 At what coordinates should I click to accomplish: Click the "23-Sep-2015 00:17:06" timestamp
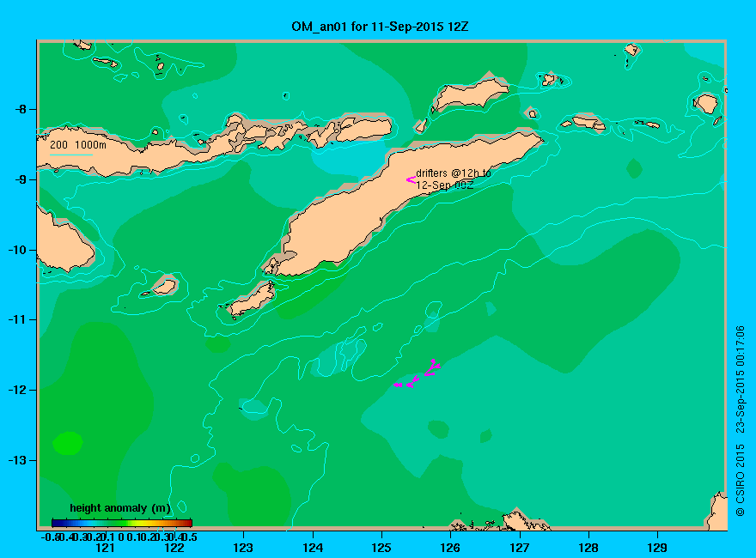pyautogui.click(x=740, y=379)
